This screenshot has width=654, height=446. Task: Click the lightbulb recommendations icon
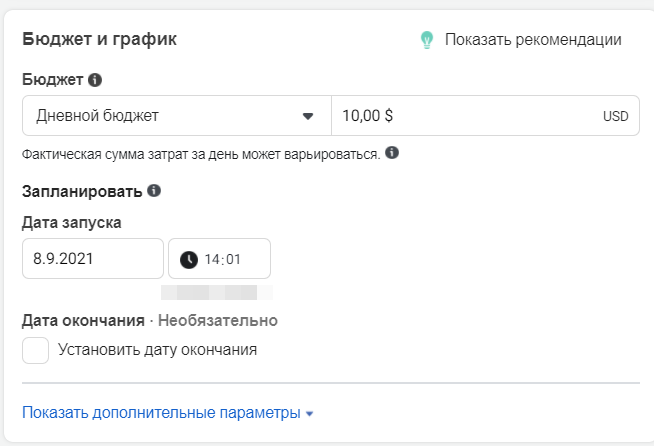428,40
